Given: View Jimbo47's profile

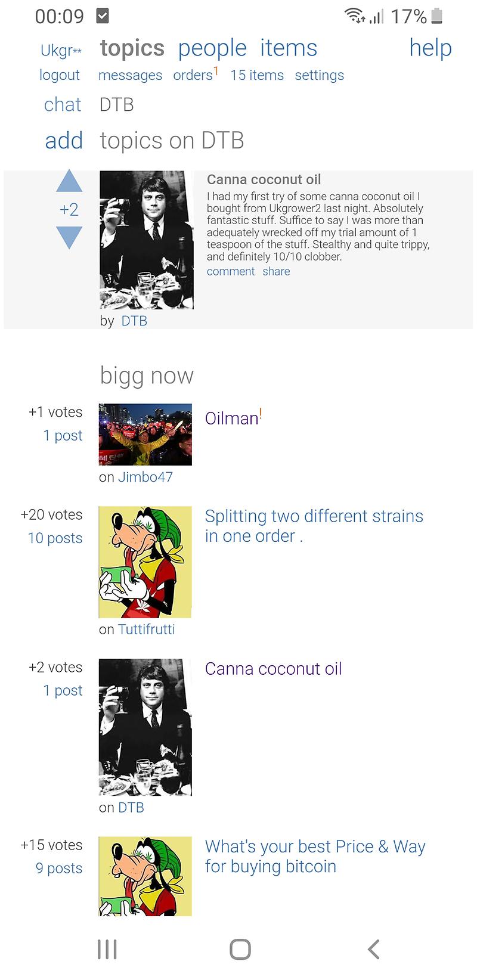Looking at the screenshot, I should (145, 477).
